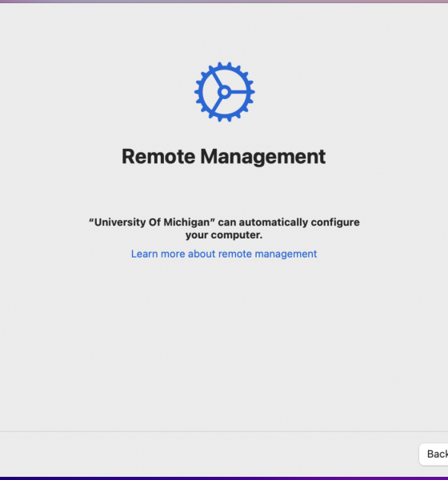Click the empty gray area beneath the link
The width and height of the screenshot is (448, 480).
pos(224,343)
